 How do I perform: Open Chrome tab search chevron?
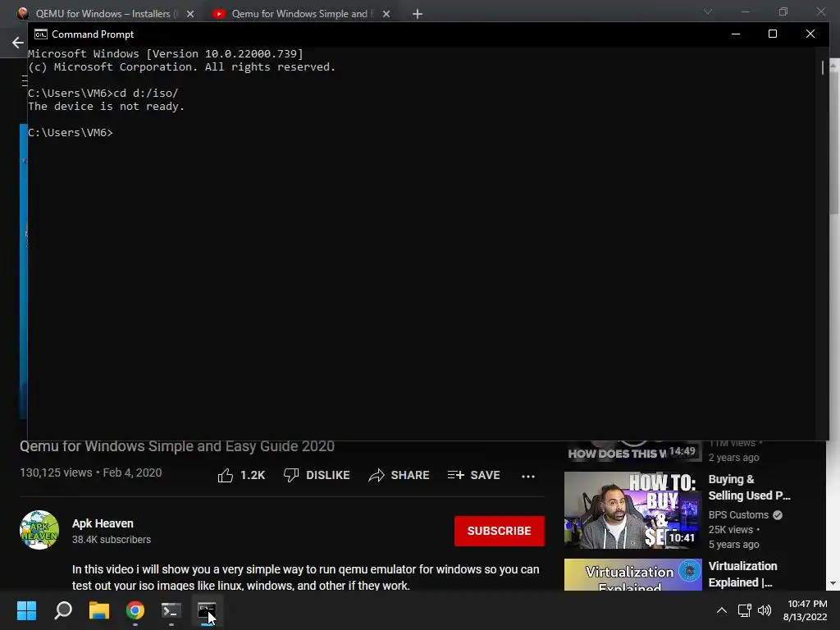[x=708, y=11]
